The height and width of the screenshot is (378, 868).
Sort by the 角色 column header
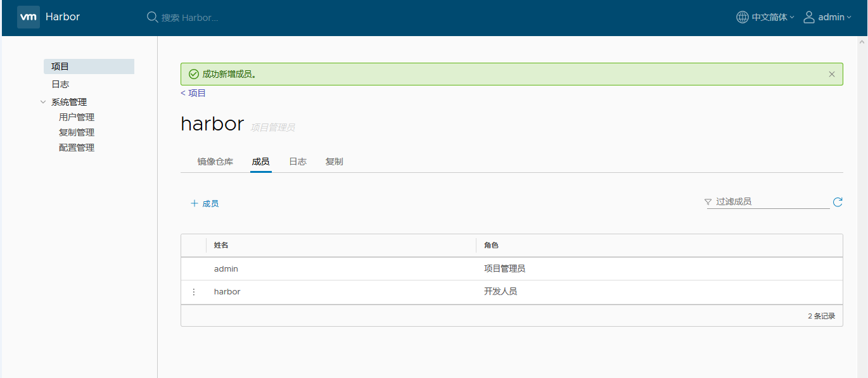coord(491,245)
